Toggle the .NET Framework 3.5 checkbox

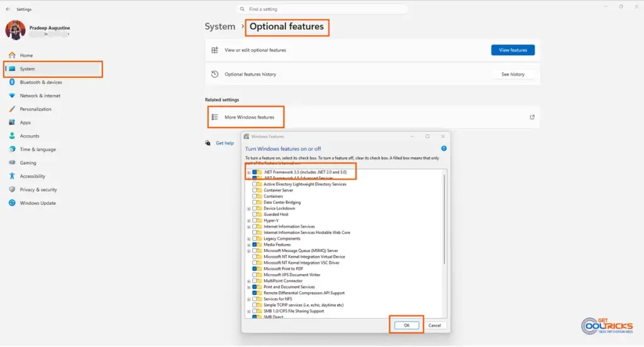pyautogui.click(x=254, y=172)
